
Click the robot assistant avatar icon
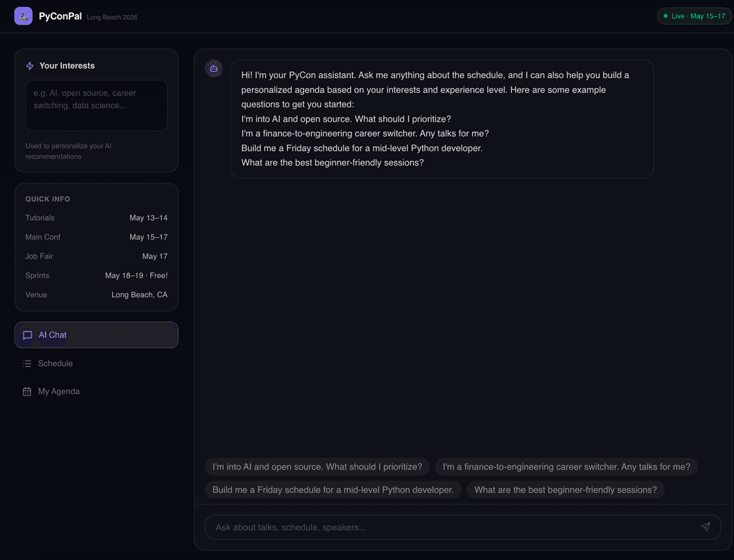[213, 69]
